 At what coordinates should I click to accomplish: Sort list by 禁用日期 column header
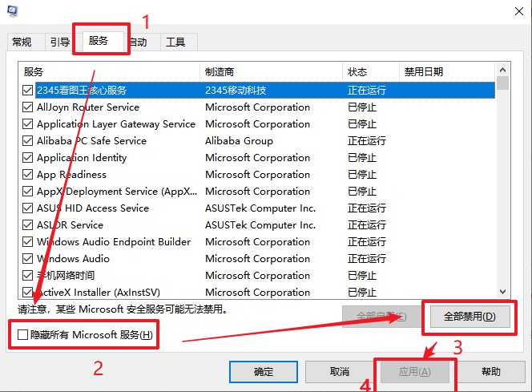click(x=447, y=71)
